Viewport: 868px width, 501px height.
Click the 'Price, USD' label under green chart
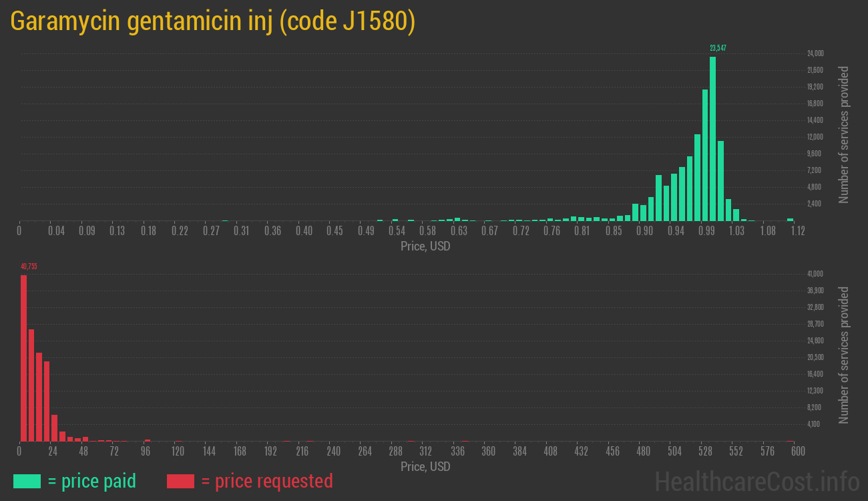tap(425, 246)
